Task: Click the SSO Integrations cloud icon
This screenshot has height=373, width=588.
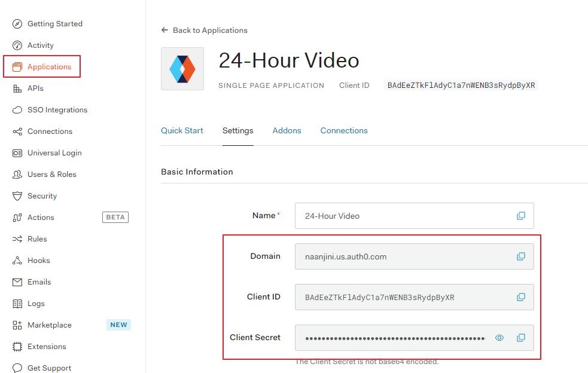Action: coord(17,110)
